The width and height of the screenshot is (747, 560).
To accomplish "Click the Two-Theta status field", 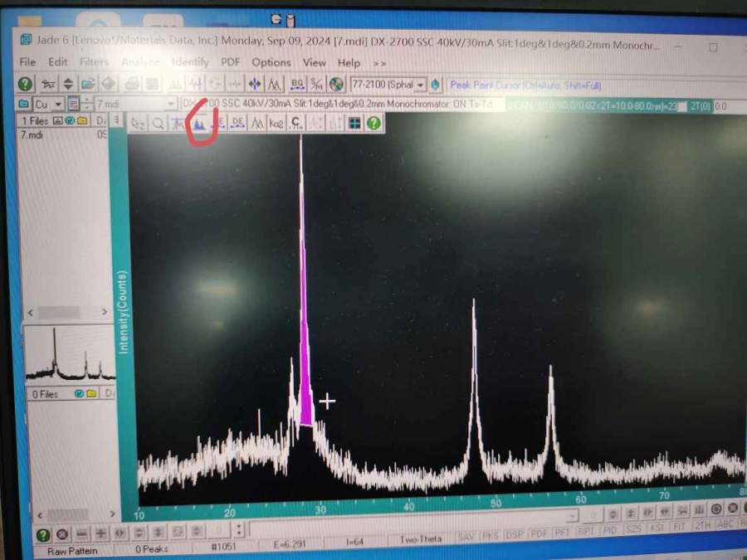I will pos(420,538).
